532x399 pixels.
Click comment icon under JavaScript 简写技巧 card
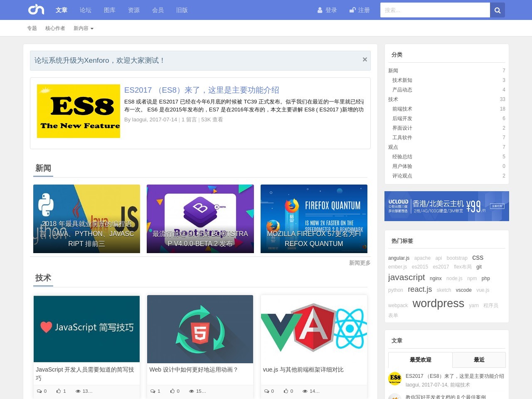point(39,391)
